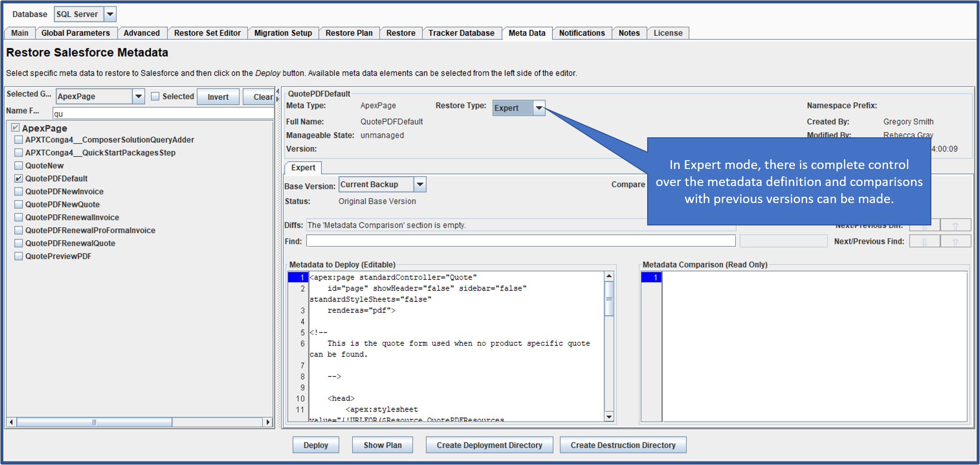
Task: Check the QuoteNew checkbox
Action: (18, 166)
